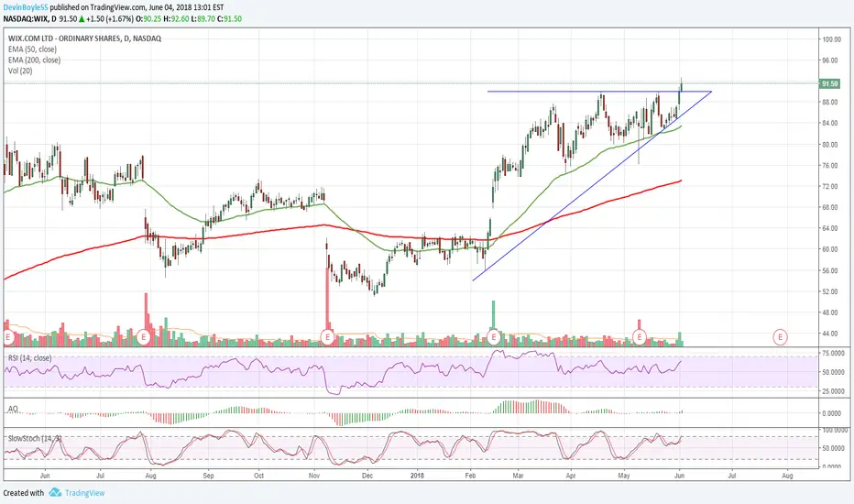Screen dimensions: 854x504
Task: Click the 64.00 price axis label
Action: pos(830,228)
